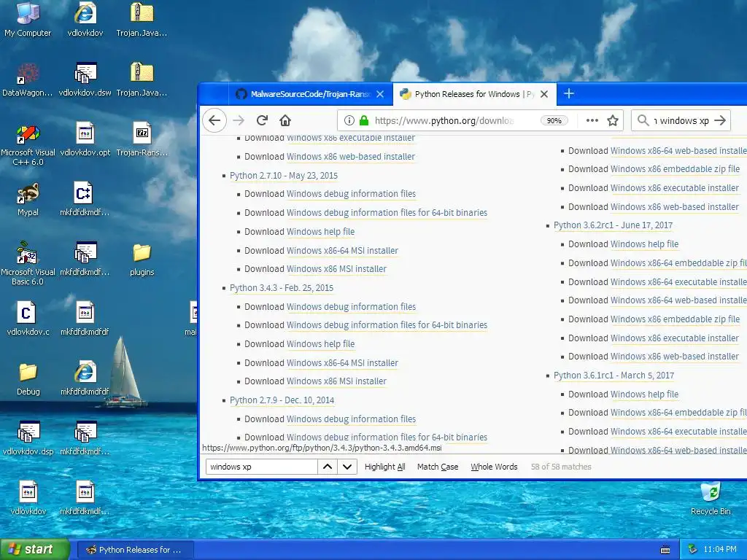Viewport: 747px width, 560px height.
Task: Select vdlovkdov.dsw workspace file icon
Action: (85, 79)
